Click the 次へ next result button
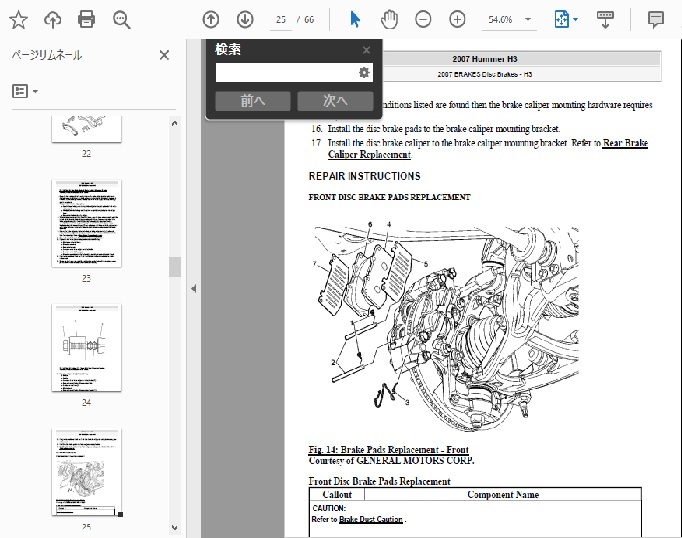682x538 pixels. coord(335,101)
